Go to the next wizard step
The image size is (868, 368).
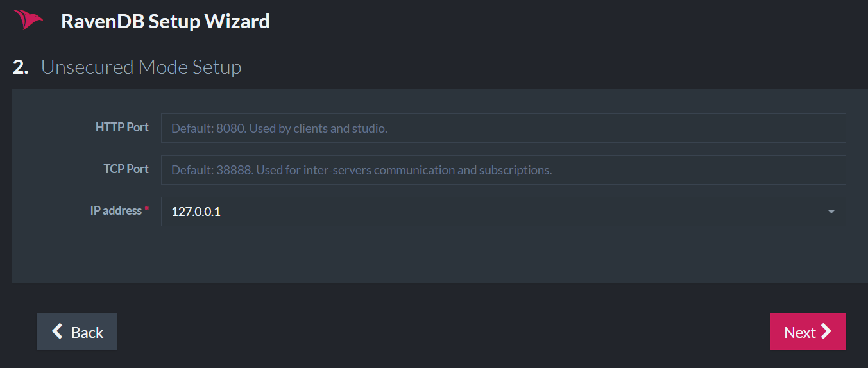[x=808, y=331]
